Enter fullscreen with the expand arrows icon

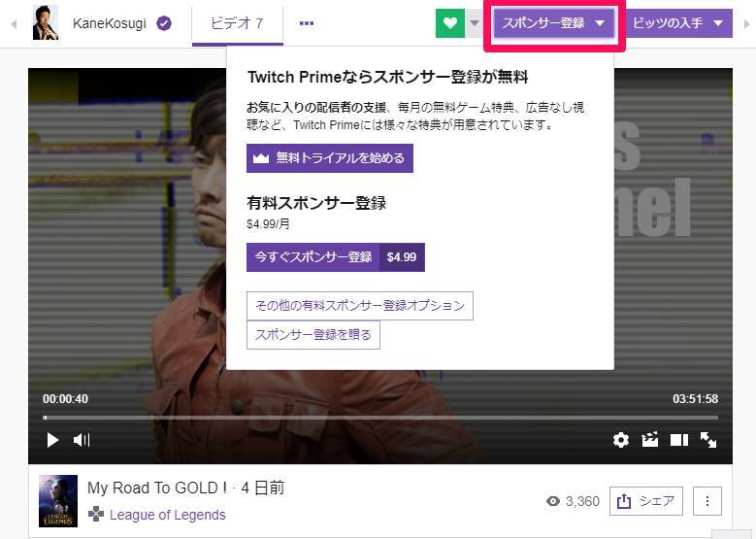pos(708,440)
